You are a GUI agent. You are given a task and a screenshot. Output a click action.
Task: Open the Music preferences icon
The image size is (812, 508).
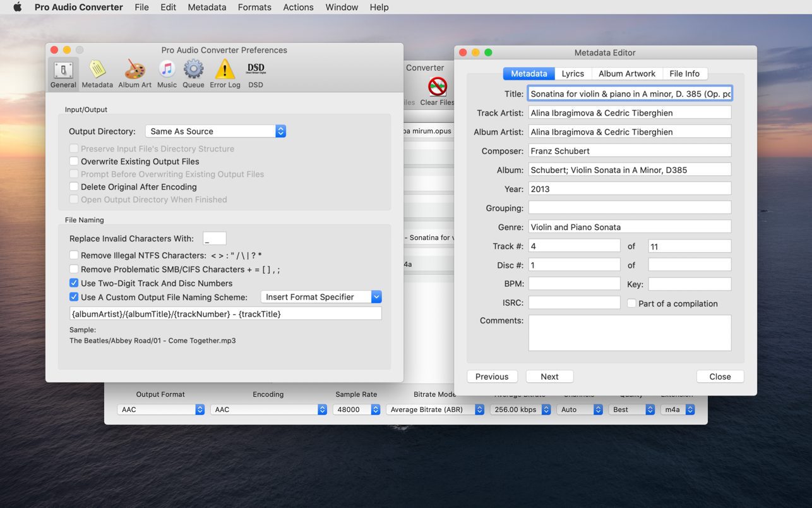tap(167, 73)
